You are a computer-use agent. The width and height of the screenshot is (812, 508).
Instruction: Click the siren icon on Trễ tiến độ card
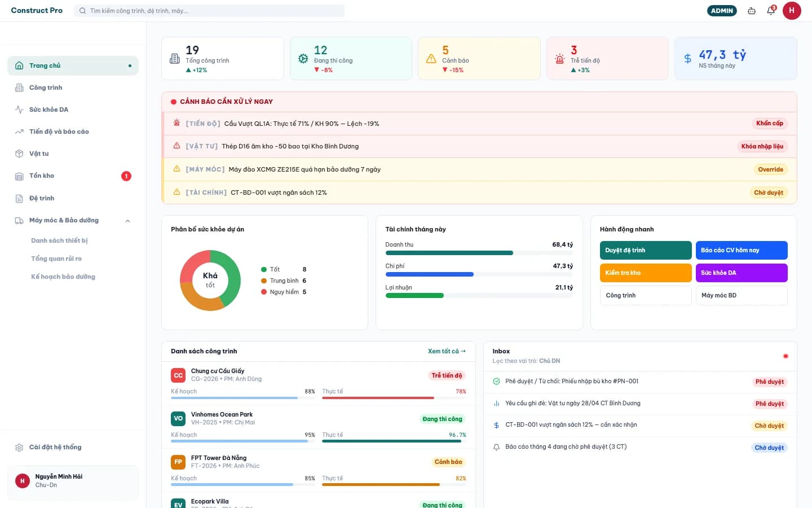[x=559, y=59]
